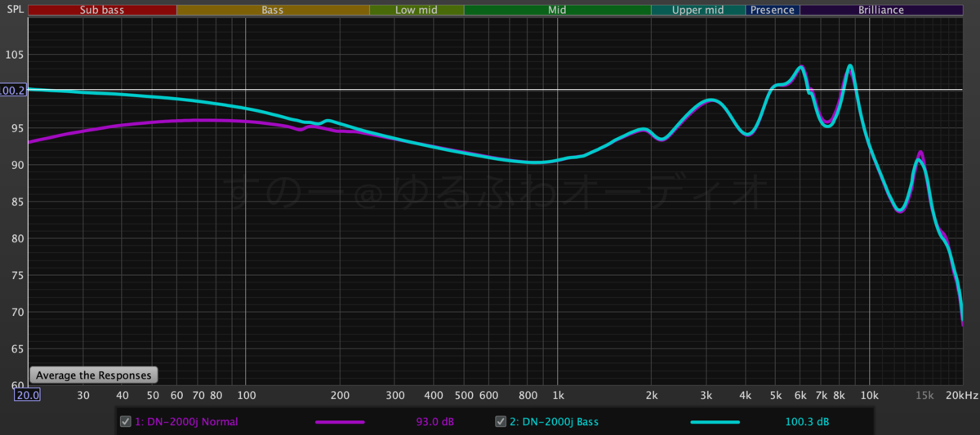The height and width of the screenshot is (435, 980).
Task: Select the purple DN-2000j Normal line swatch
Action: (339, 422)
